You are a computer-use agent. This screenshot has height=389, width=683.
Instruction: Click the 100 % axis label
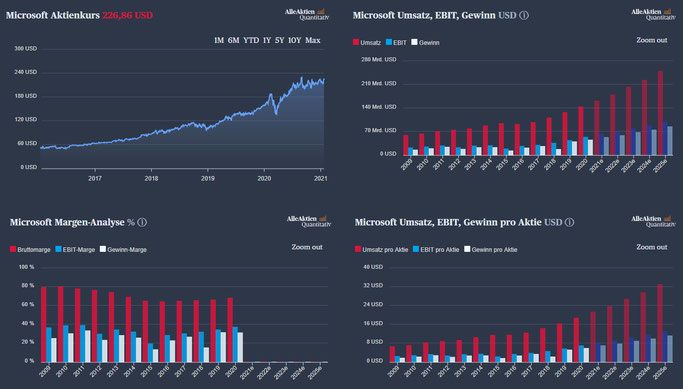pyautogui.click(x=26, y=267)
